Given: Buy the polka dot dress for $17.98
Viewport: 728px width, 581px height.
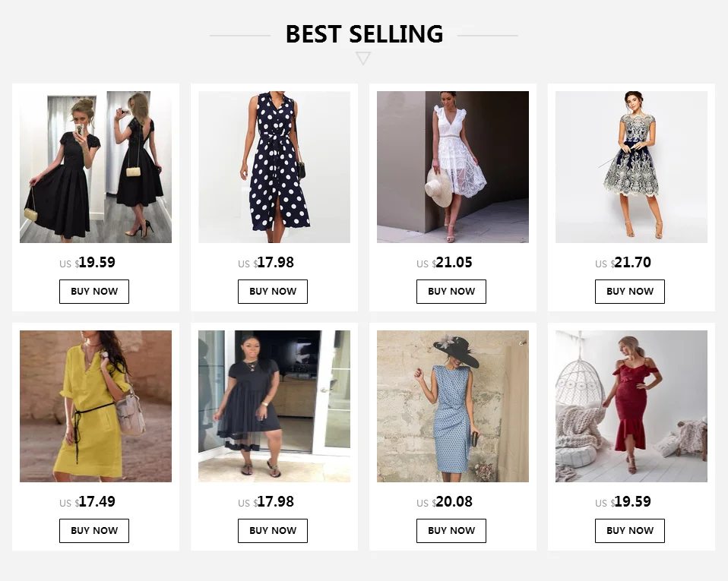Looking at the screenshot, I should (273, 292).
